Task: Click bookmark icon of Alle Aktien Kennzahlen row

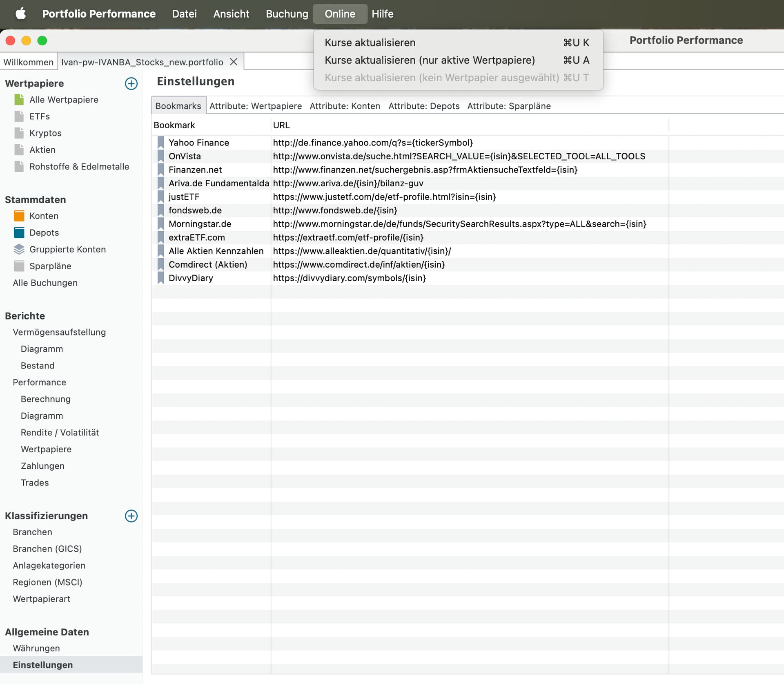Action: [x=160, y=251]
